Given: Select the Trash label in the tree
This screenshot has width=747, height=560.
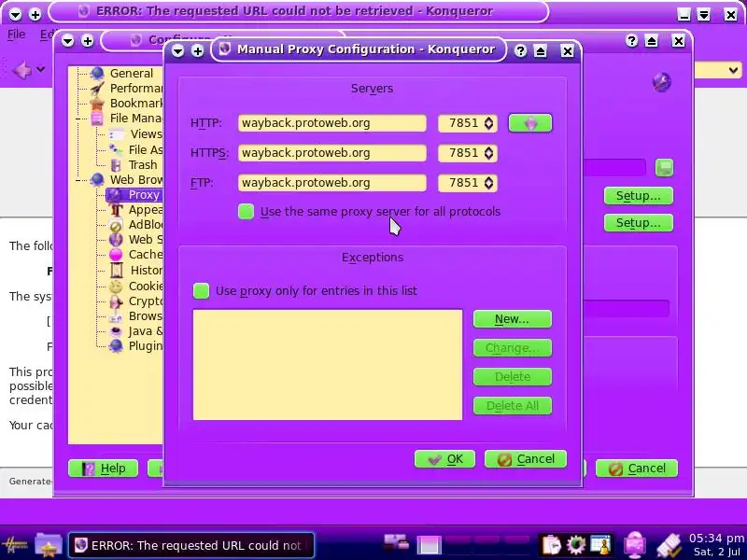Looking at the screenshot, I should point(143,165).
